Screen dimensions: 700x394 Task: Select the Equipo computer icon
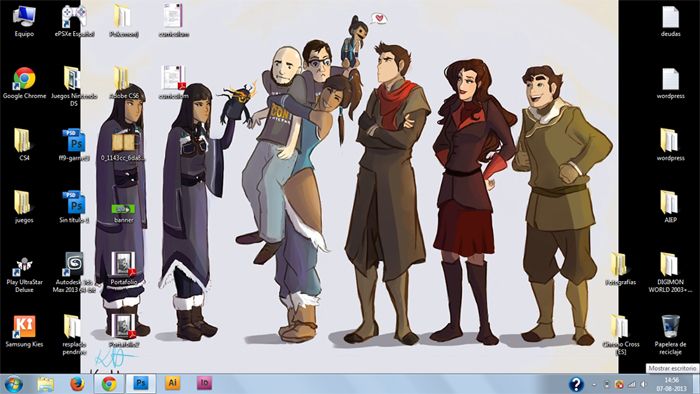(x=24, y=21)
